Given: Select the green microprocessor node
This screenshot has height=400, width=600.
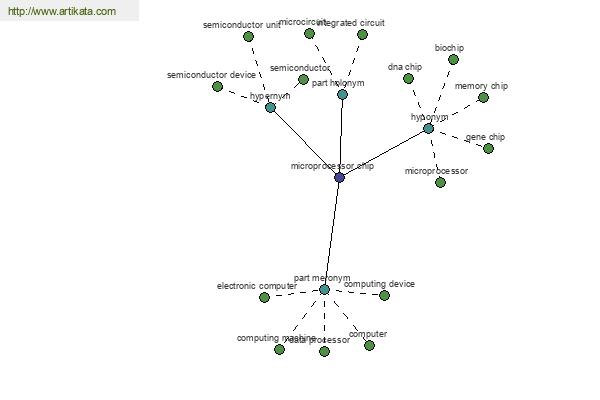Looking at the screenshot, I should (x=440, y=183).
